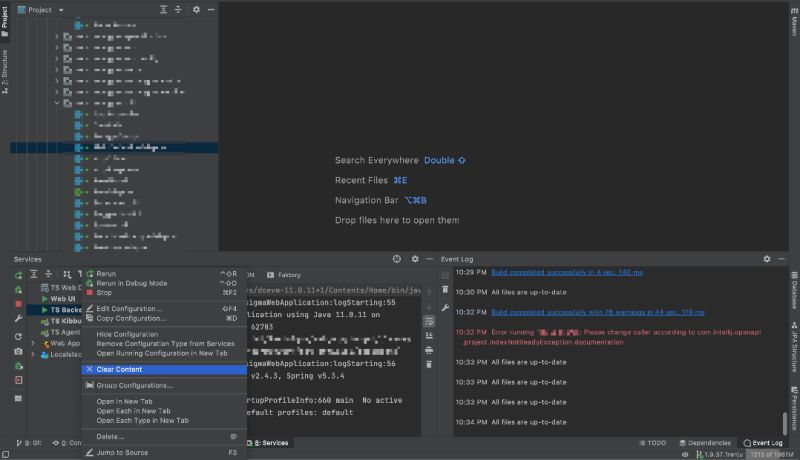Click the wrench icon in Services sidebar
This screenshot has height=460, width=800.
18,318
